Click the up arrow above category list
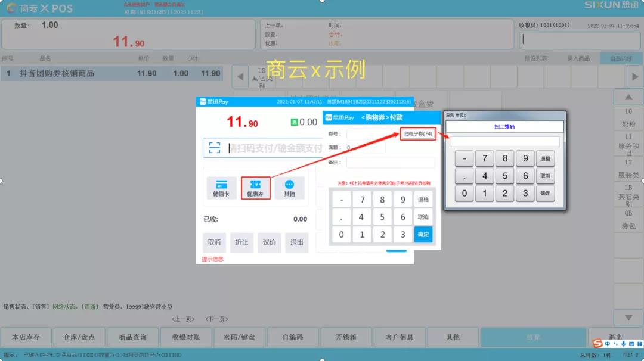The height and width of the screenshot is (361, 644). pos(629,97)
